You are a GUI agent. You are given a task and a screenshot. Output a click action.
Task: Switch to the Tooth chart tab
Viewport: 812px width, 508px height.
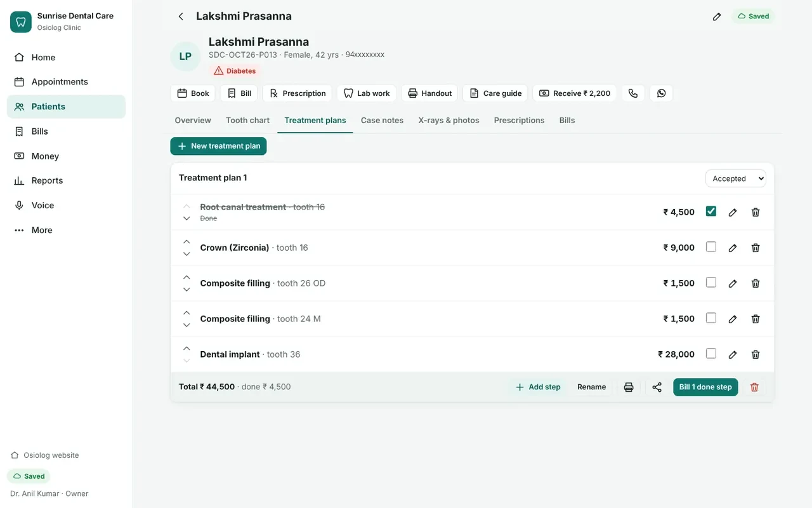[x=247, y=120]
